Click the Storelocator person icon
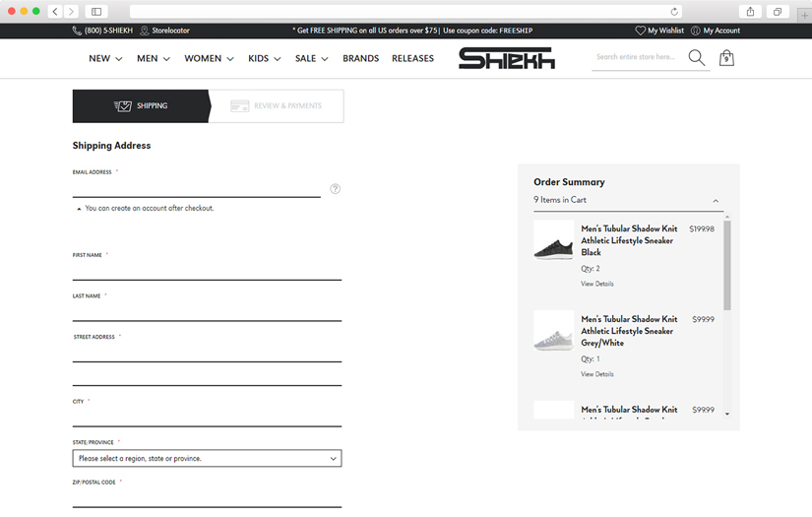 (x=145, y=31)
